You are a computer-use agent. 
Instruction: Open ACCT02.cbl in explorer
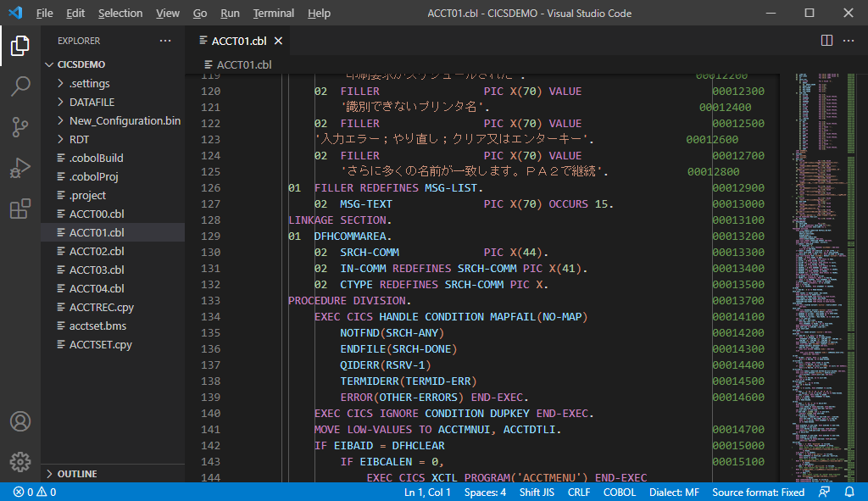[x=97, y=251]
